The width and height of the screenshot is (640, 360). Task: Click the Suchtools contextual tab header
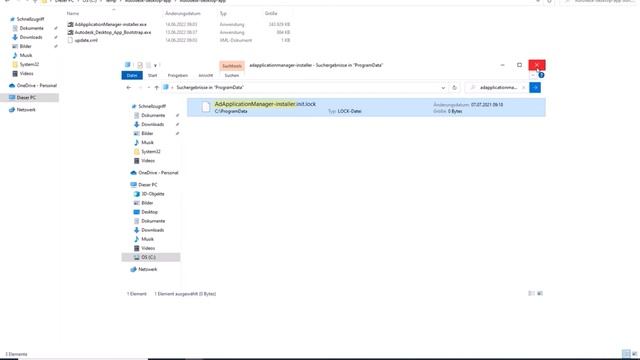(232, 66)
